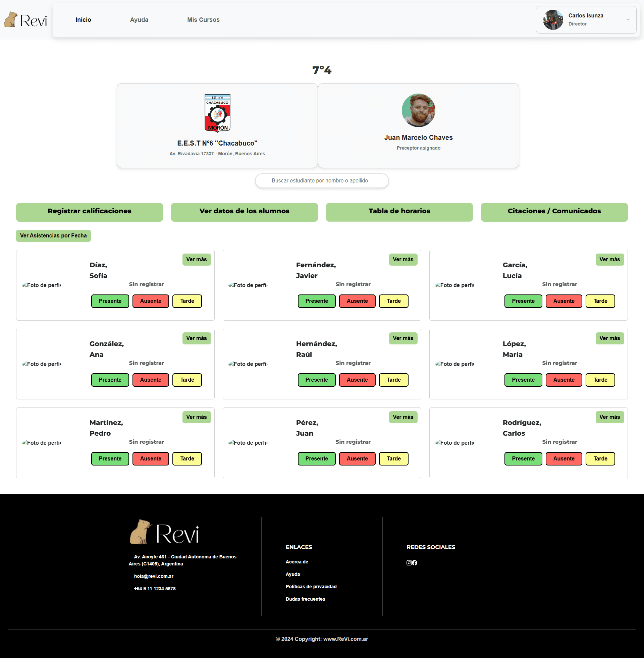
Task: Click the Revi capybara logo in header
Action: click(x=25, y=19)
